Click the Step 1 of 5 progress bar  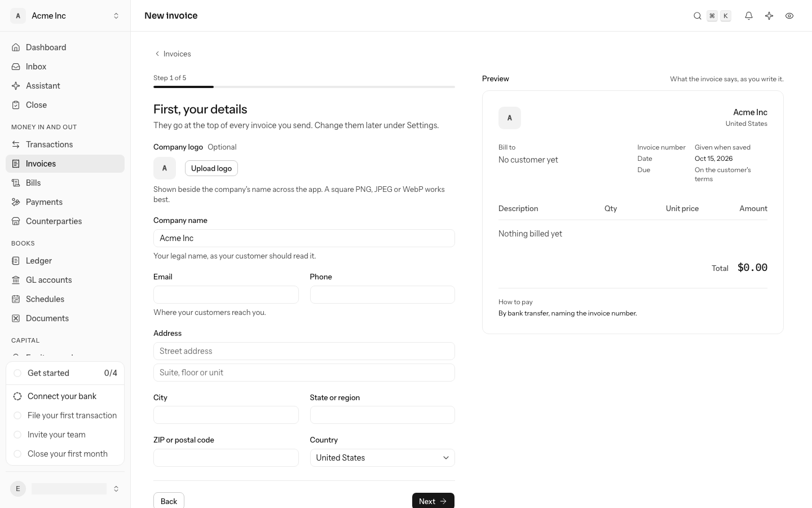(x=304, y=87)
